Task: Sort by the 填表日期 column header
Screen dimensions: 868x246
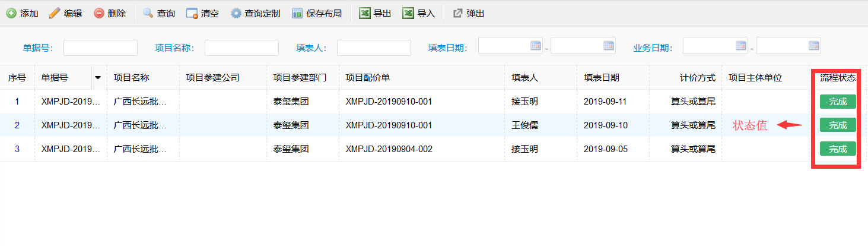Action: point(602,78)
